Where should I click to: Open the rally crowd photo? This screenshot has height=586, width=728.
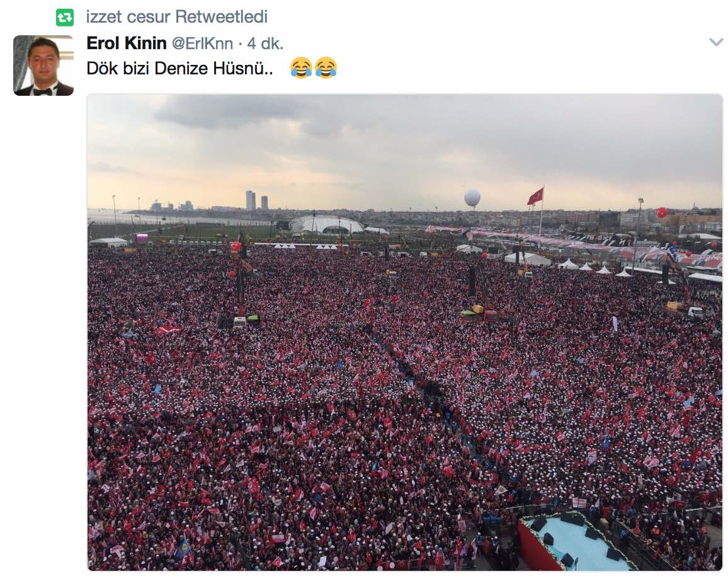[x=405, y=332]
